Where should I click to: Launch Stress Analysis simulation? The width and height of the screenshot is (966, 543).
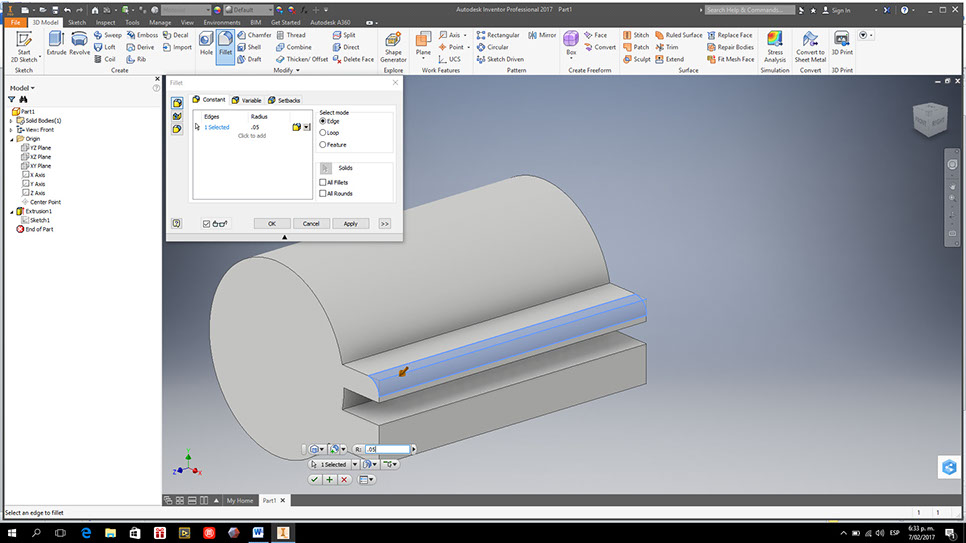[775, 45]
